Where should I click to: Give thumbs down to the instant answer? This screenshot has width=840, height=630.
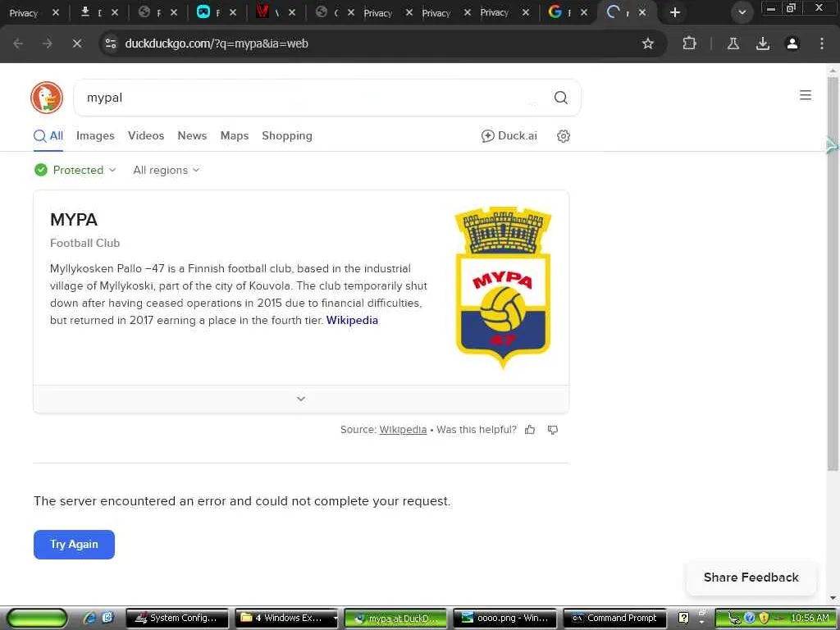[552, 430]
